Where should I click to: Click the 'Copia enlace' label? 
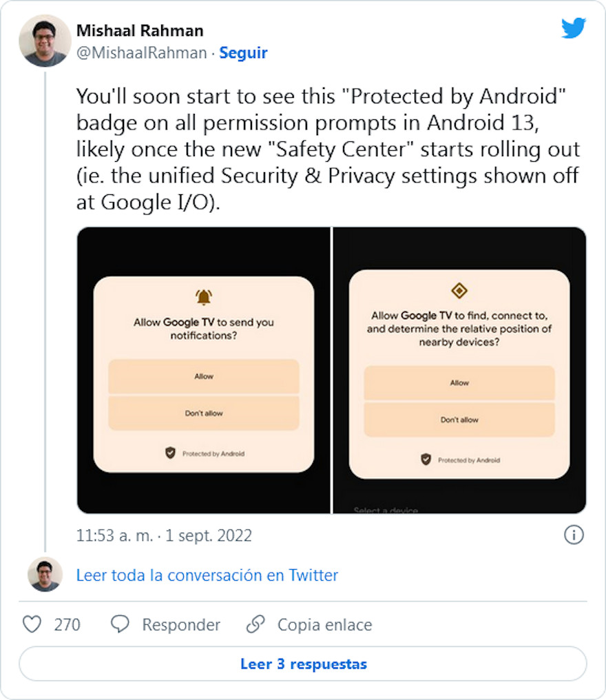tap(324, 625)
